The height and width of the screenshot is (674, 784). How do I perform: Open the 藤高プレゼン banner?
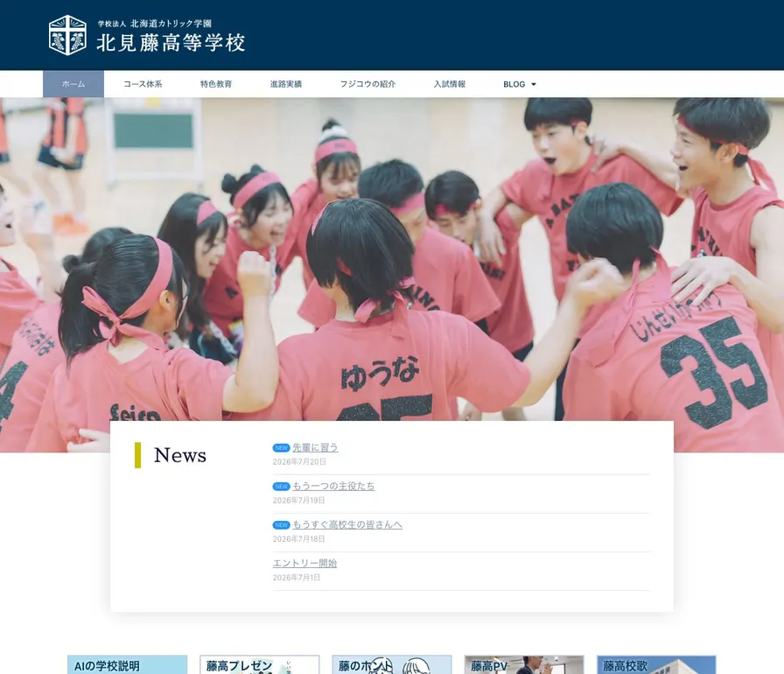click(260, 665)
